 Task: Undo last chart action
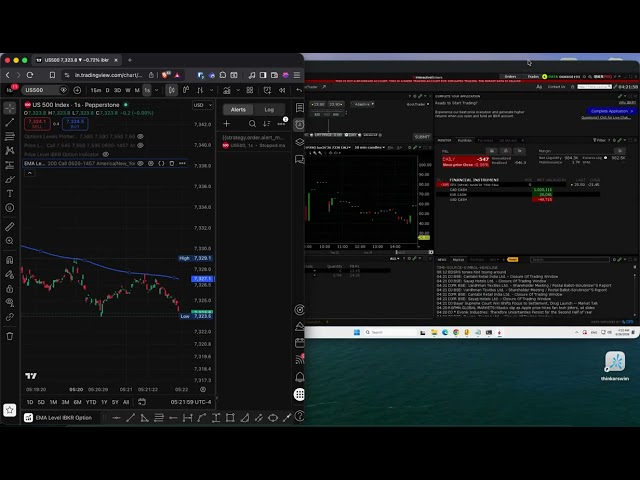pos(299,90)
